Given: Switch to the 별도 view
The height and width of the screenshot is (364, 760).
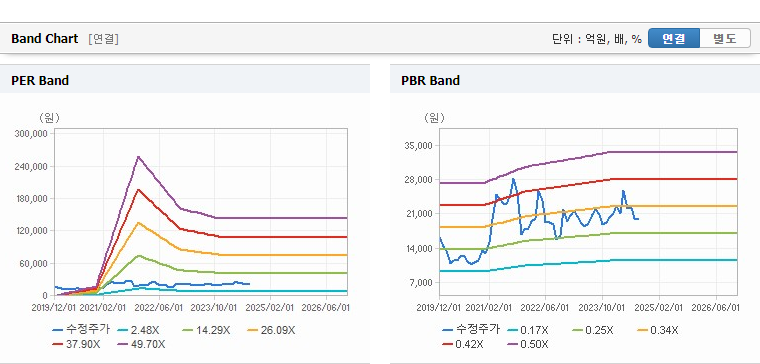Looking at the screenshot, I should click(x=725, y=38).
